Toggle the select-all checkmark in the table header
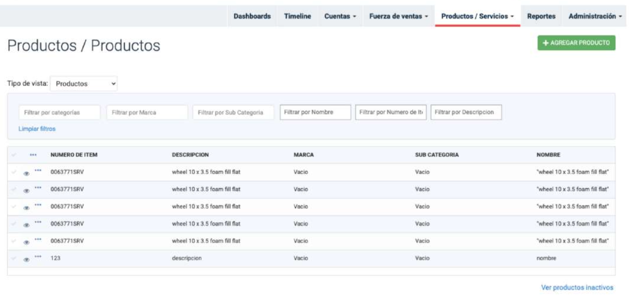The image size is (644, 301). click(14, 155)
